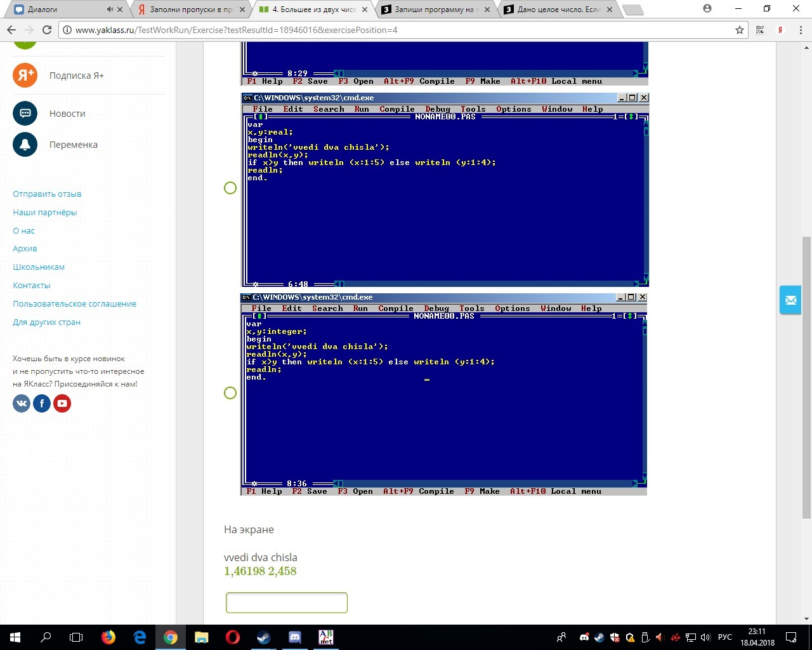Select the radio button for x,y:real program
The image size is (812, 650).
pyautogui.click(x=230, y=188)
